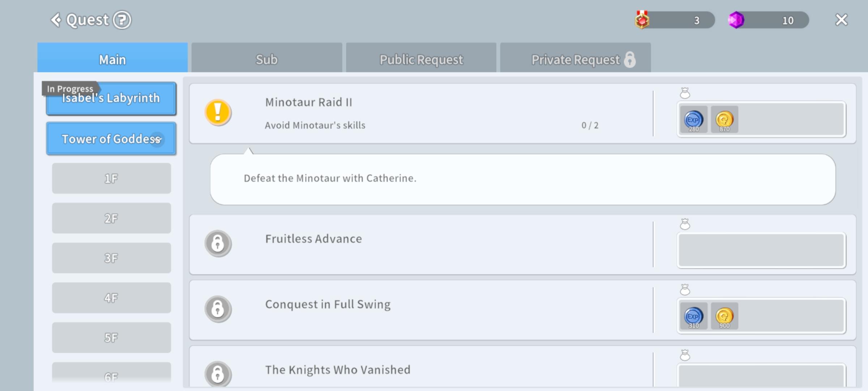This screenshot has height=391, width=868.
Task: Click the 900 gold coin reward
Action: click(x=724, y=316)
